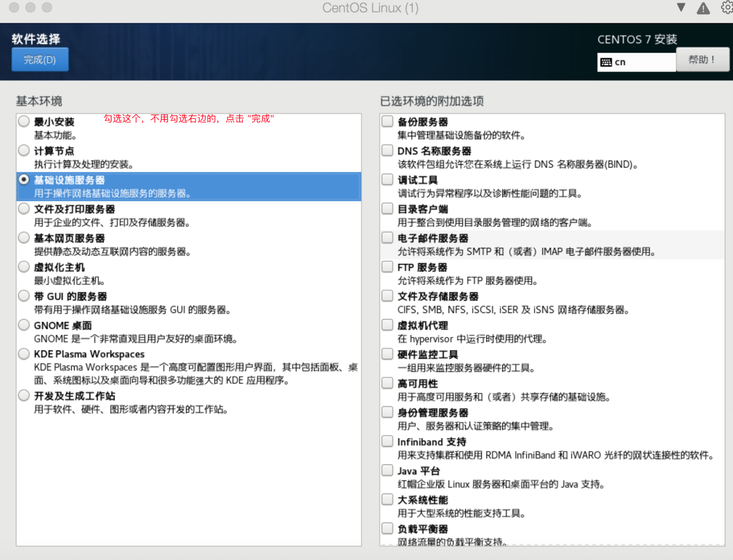Enable the 硬件监控工具 checkbox
Viewport: 733px width, 560px height.
pos(388,354)
